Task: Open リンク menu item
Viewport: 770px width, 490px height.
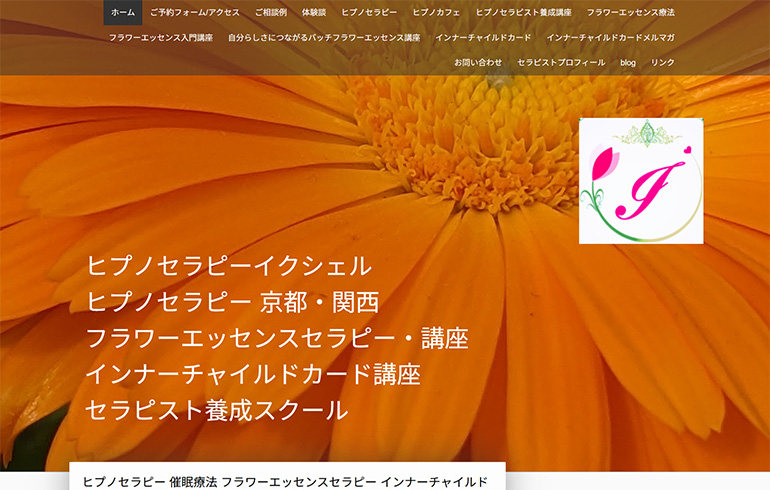Action: [x=662, y=62]
